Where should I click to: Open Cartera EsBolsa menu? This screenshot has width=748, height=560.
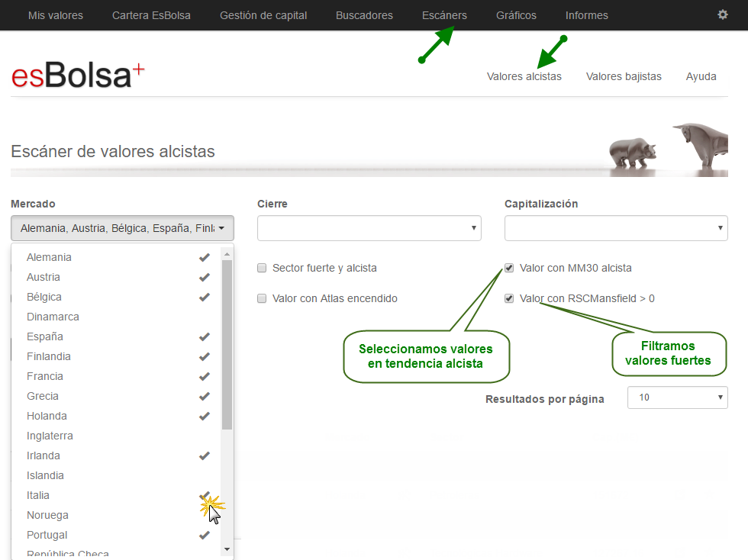pyautogui.click(x=151, y=15)
